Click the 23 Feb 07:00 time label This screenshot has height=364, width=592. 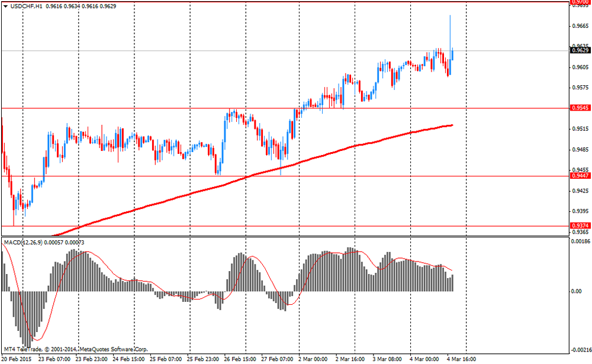[x=54, y=359]
